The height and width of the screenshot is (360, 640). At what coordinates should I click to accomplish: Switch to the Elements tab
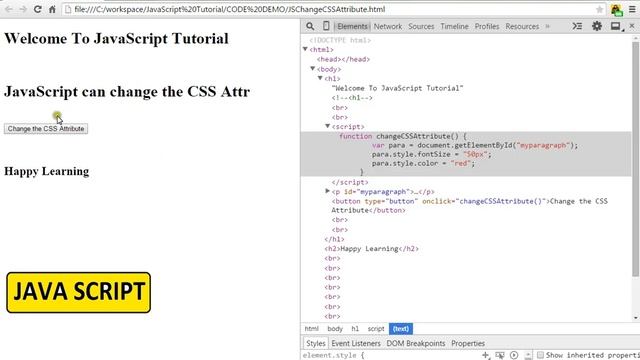pyautogui.click(x=352, y=26)
